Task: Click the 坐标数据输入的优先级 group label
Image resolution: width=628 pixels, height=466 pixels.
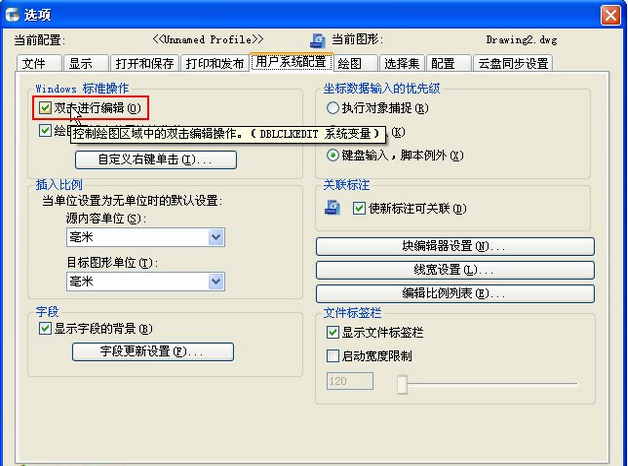Action: (382, 88)
